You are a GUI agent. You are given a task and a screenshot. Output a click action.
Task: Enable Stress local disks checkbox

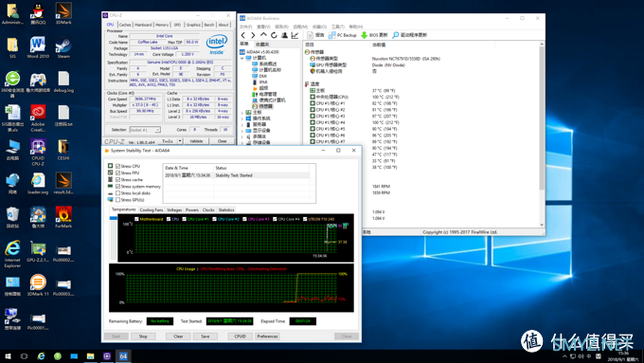[x=117, y=193]
